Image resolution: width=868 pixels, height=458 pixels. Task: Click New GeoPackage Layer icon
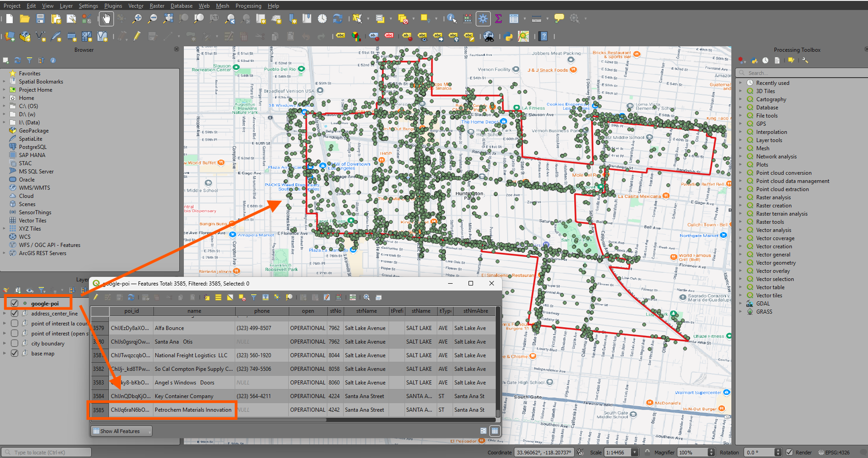[x=25, y=36]
